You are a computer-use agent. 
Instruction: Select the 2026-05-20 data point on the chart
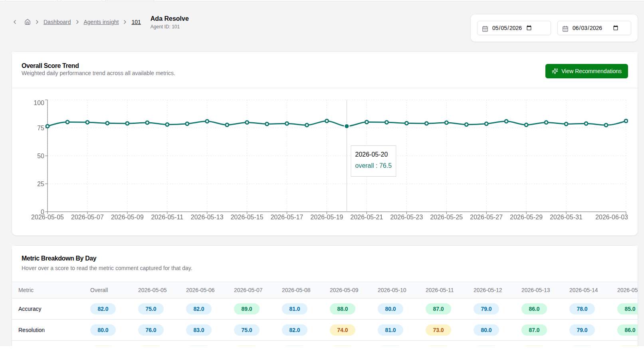[x=347, y=126]
